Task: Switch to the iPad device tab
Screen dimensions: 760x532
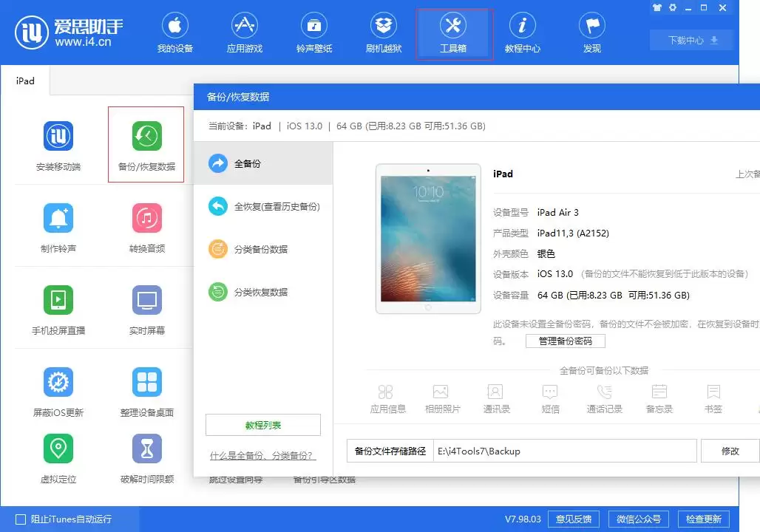Action: [x=25, y=81]
